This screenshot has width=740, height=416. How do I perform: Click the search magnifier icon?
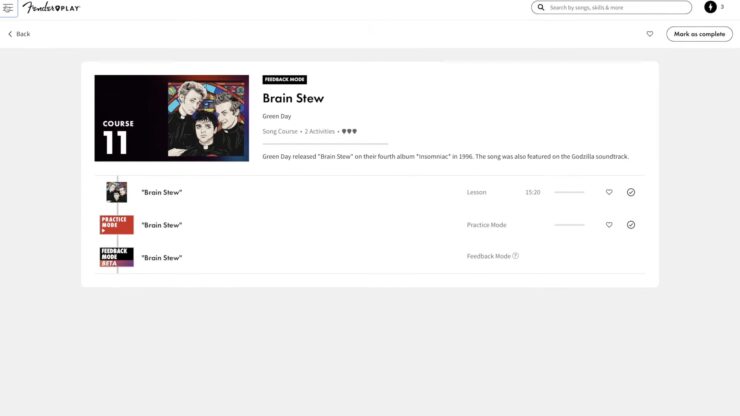pos(541,8)
